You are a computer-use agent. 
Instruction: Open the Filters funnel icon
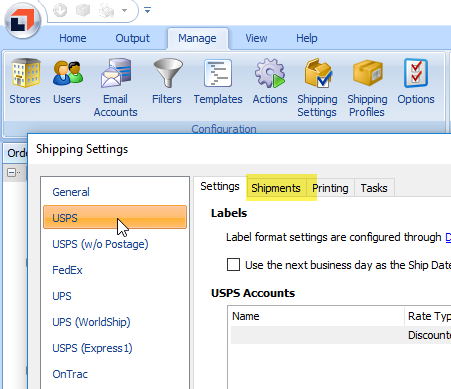pos(167,81)
